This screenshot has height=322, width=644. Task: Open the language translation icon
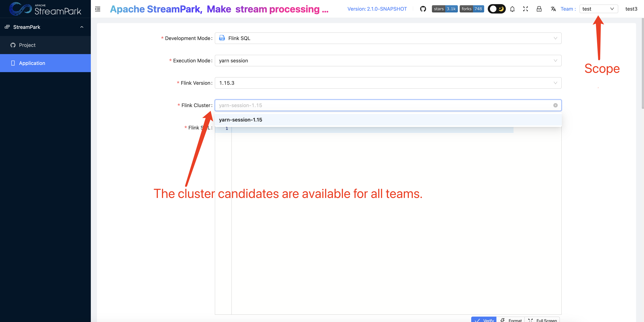pos(553,9)
